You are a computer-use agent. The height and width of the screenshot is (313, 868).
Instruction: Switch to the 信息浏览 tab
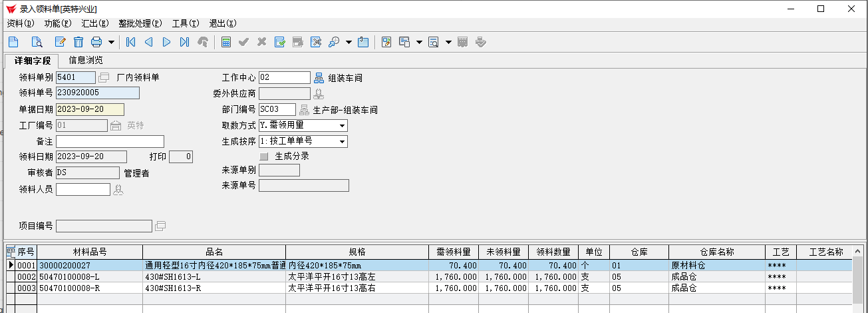click(86, 61)
